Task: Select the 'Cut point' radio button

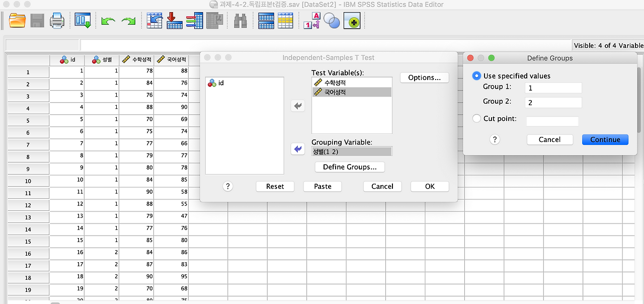Action: (x=476, y=119)
